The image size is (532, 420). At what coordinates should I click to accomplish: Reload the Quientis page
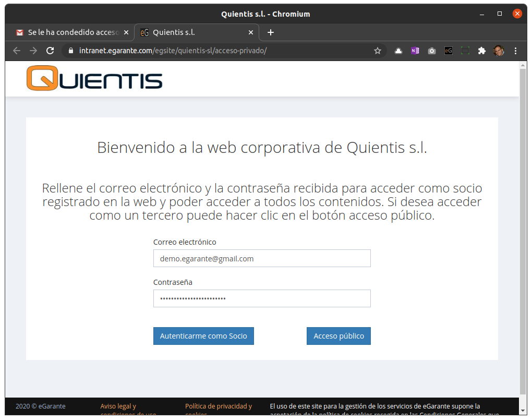click(50, 51)
